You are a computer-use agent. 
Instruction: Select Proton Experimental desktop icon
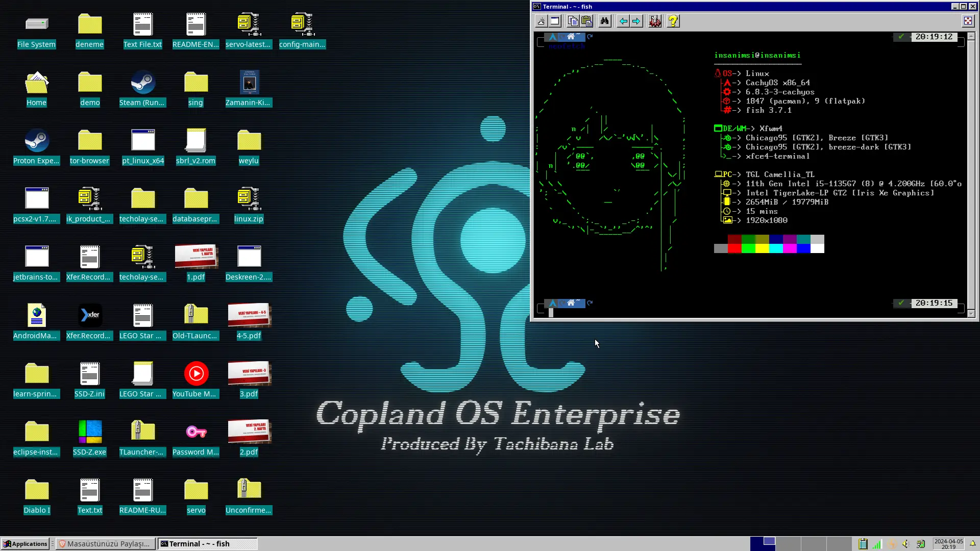(37, 147)
